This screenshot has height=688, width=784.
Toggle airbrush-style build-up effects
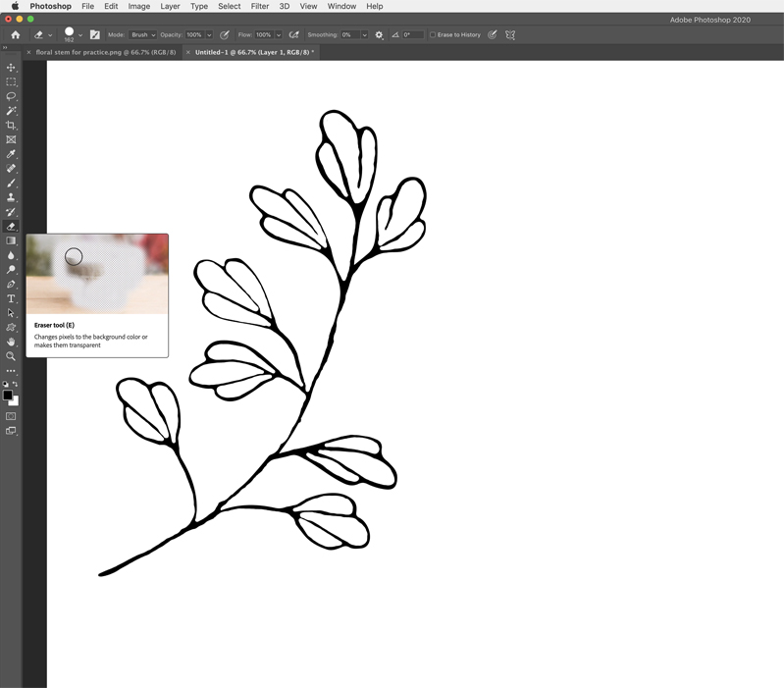293,35
